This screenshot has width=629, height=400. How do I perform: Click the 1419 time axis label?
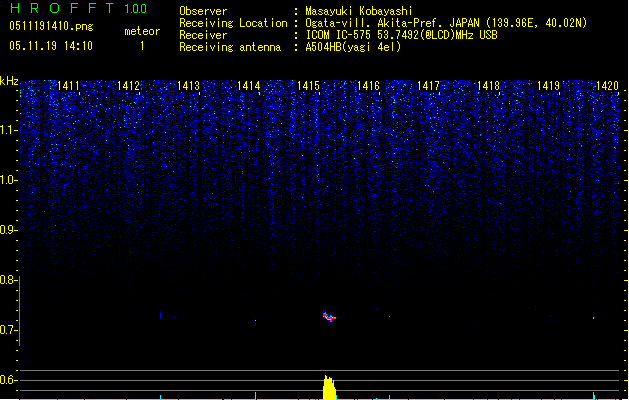click(548, 86)
